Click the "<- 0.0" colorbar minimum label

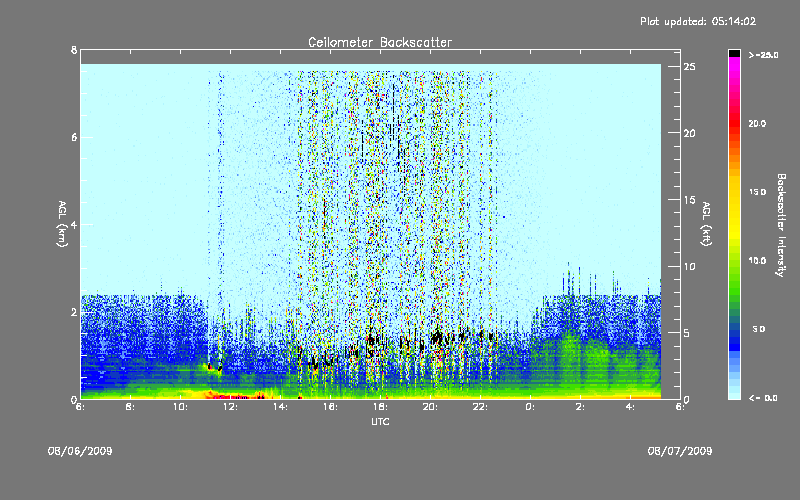(x=763, y=398)
